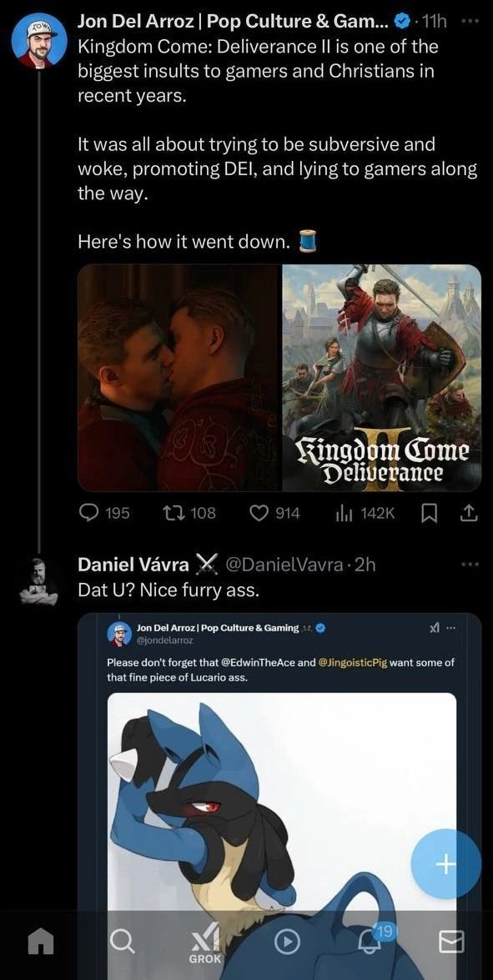Open the Kingdom Come Deliverance cover image
This screenshot has width=493, height=980.
pos(382,378)
